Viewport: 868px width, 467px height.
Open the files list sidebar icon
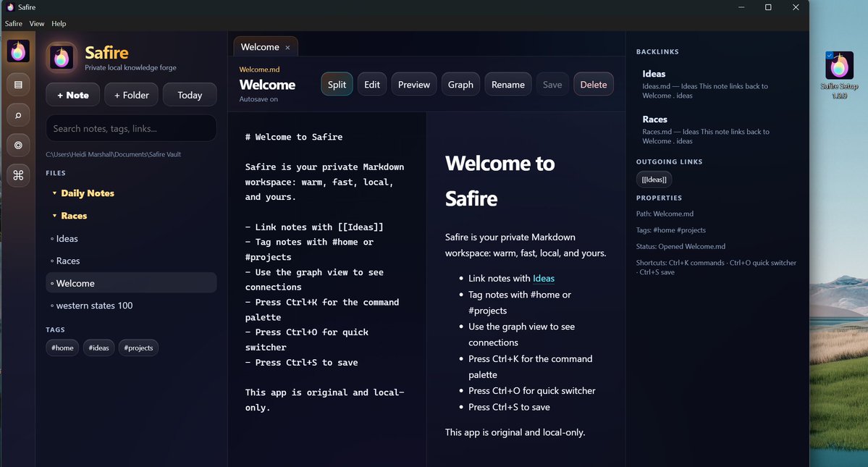coord(18,85)
